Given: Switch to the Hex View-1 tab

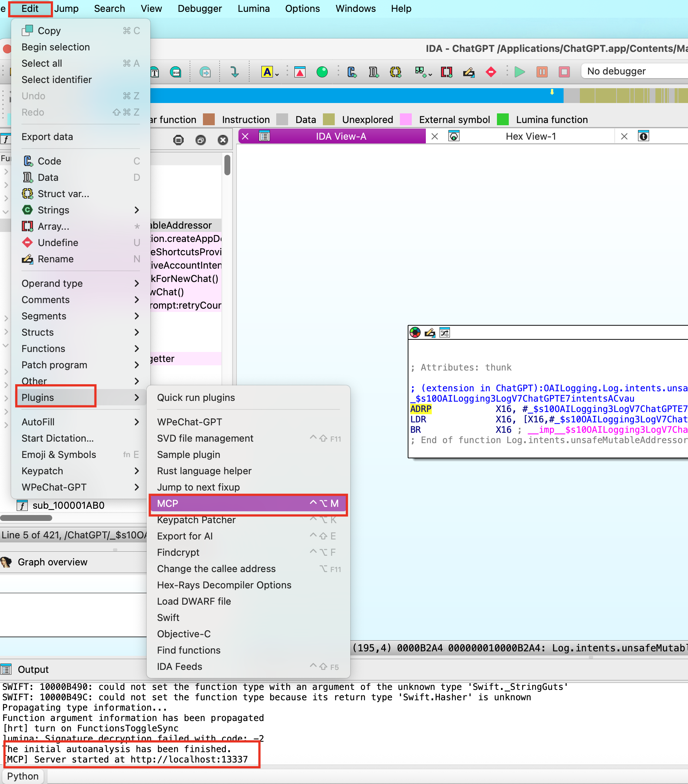Looking at the screenshot, I should click(x=531, y=136).
